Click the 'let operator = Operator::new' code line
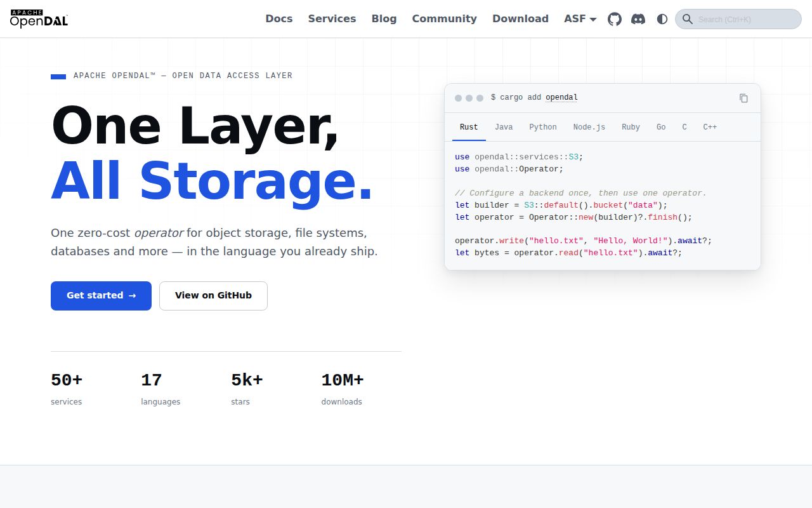Screen dimensions: 812x508 (573, 217)
